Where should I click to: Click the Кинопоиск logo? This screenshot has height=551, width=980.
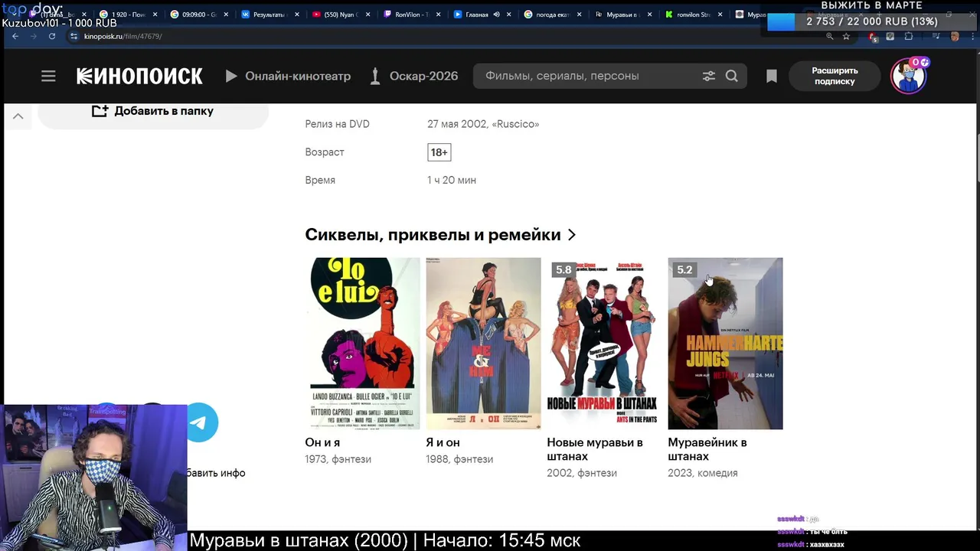[139, 76]
